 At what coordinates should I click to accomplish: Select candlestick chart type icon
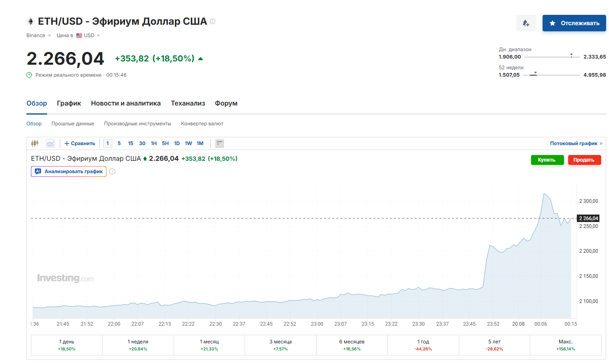pos(35,143)
